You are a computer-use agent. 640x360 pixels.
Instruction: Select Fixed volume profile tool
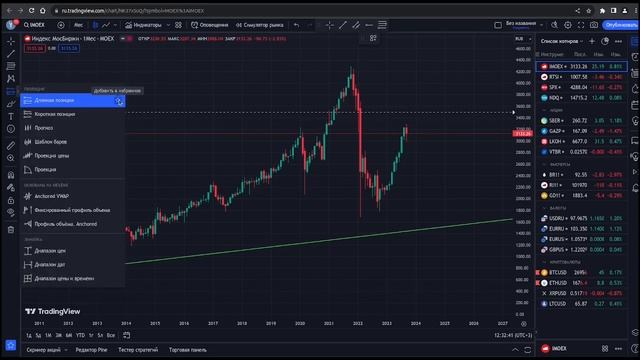(73, 210)
